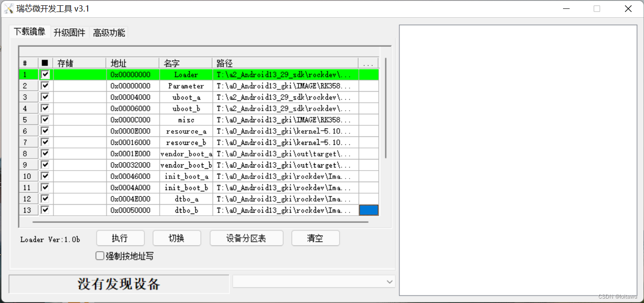The image size is (644, 303).
Task: Click the 设备分区表 button
Action: click(x=247, y=238)
